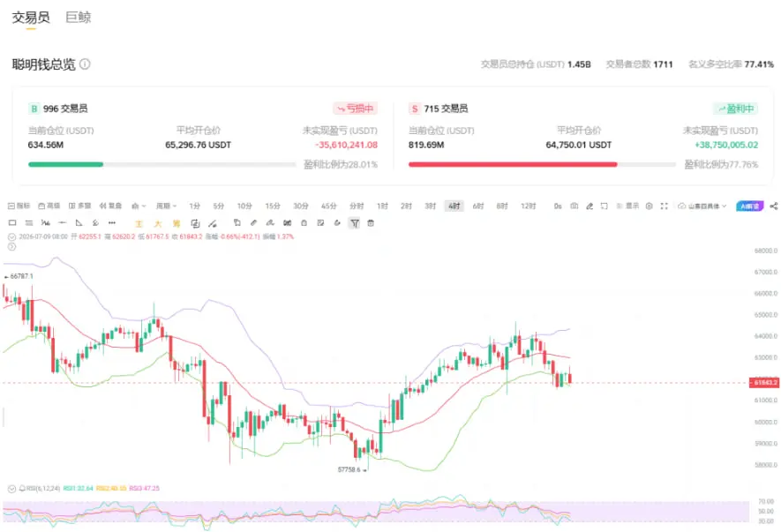Select the brush drawing tool icon
Image resolution: width=781 pixels, height=532 pixels.
(95, 223)
